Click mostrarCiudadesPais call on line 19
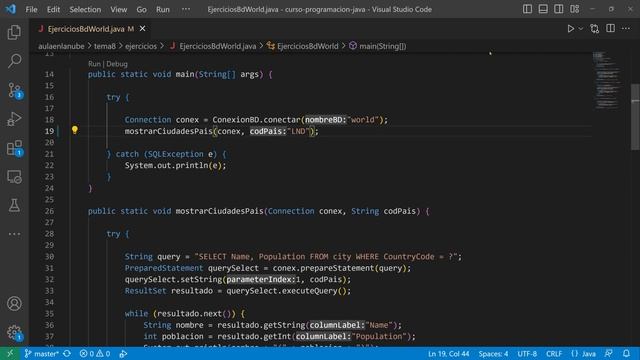This screenshot has height=360, width=640. coord(169,131)
